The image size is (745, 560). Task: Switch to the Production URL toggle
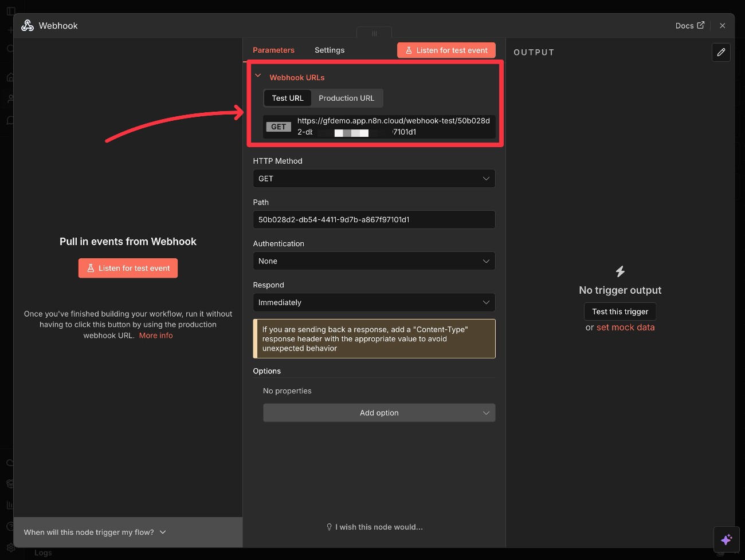tap(346, 98)
